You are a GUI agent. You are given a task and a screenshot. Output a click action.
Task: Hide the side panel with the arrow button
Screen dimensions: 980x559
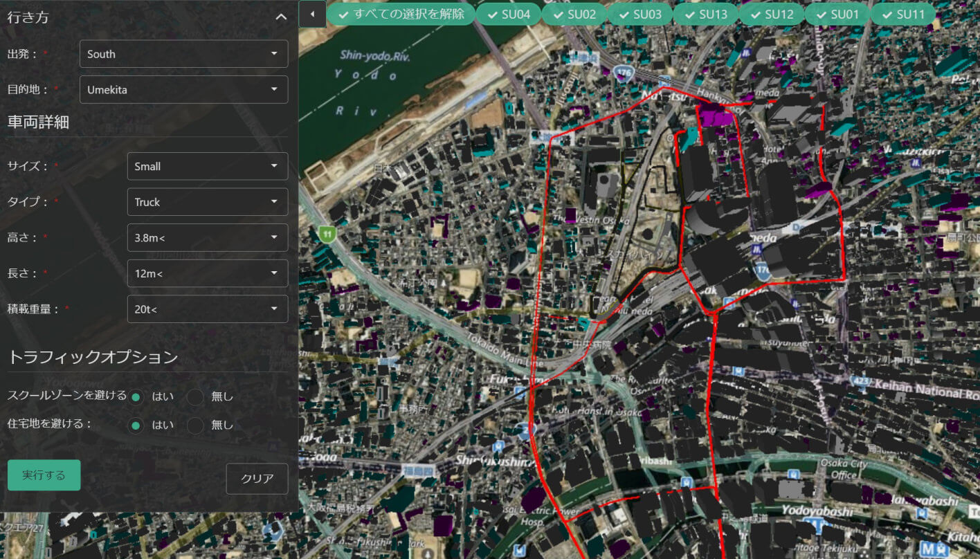click(x=312, y=14)
